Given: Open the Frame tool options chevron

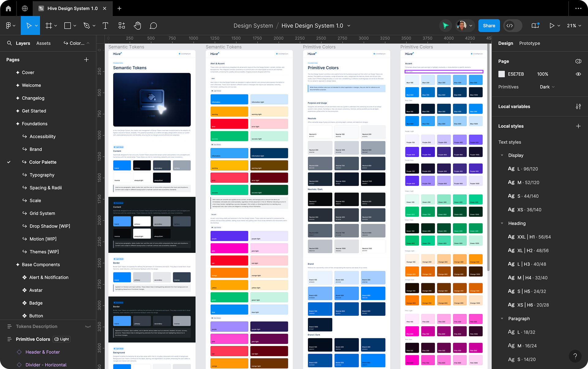Looking at the screenshot, I should click(x=56, y=26).
